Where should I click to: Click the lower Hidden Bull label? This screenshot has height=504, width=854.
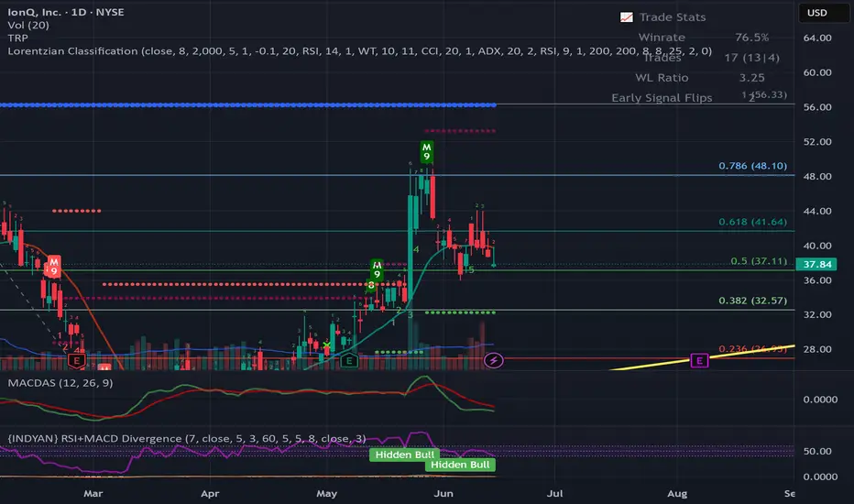click(460, 465)
